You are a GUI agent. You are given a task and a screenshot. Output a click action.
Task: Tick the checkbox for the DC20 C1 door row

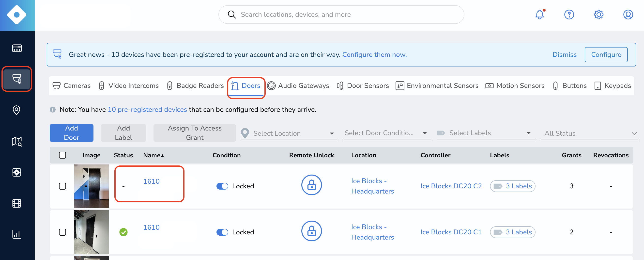click(x=62, y=232)
